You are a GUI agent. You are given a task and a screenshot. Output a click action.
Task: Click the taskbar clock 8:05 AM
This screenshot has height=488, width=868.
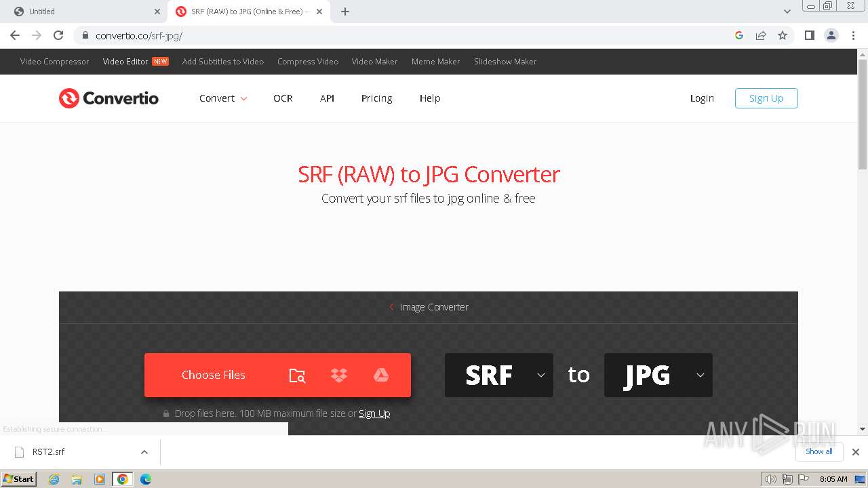833,479
